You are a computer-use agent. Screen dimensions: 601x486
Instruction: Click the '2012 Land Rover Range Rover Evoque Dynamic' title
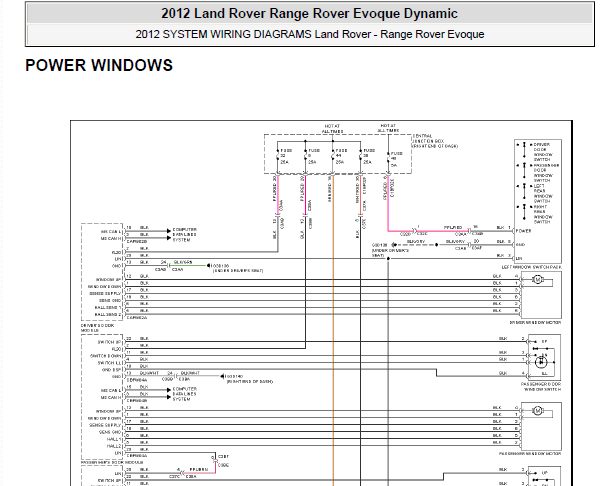[309, 13]
